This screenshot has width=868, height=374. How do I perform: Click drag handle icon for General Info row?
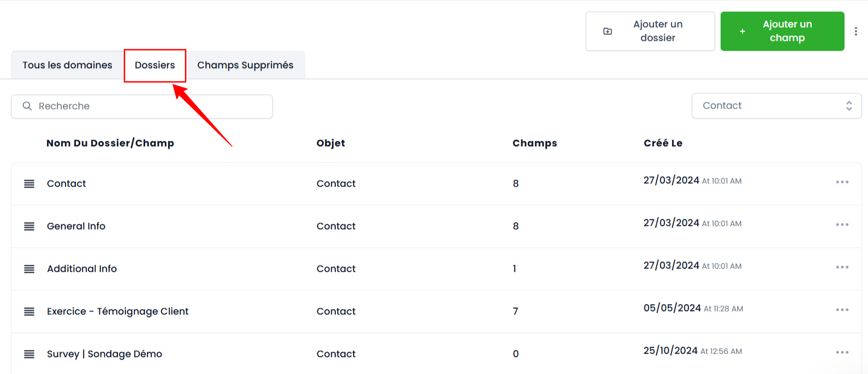click(29, 227)
